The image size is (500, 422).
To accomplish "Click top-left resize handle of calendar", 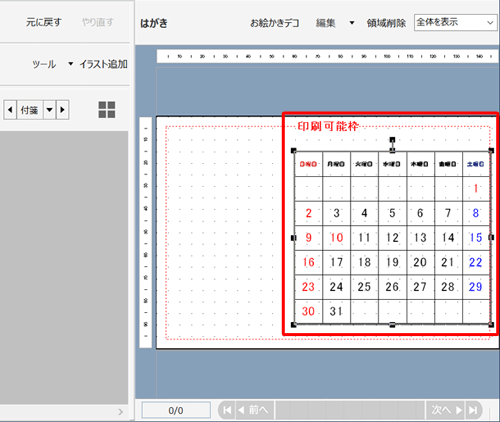I will click(294, 151).
